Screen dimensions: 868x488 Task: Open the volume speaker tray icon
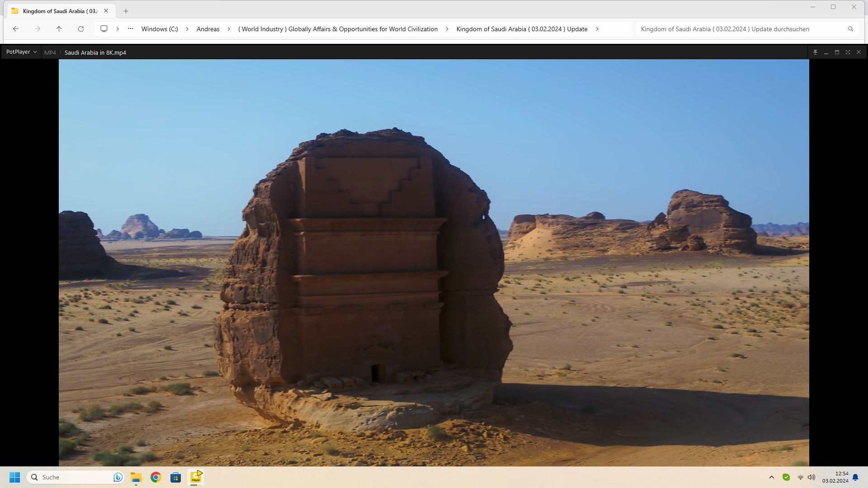click(811, 477)
